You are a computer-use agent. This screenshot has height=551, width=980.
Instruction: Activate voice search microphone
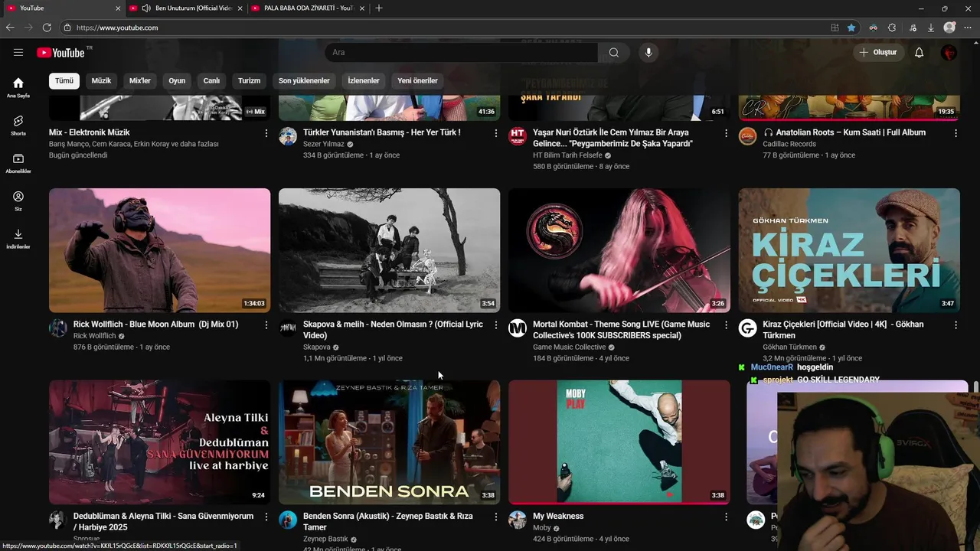[648, 52]
